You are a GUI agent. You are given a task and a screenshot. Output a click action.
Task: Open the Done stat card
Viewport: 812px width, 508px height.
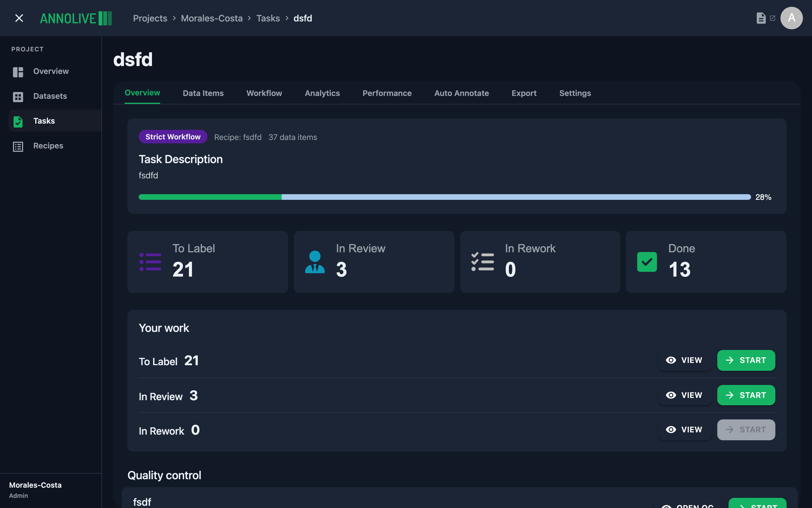[x=706, y=262]
